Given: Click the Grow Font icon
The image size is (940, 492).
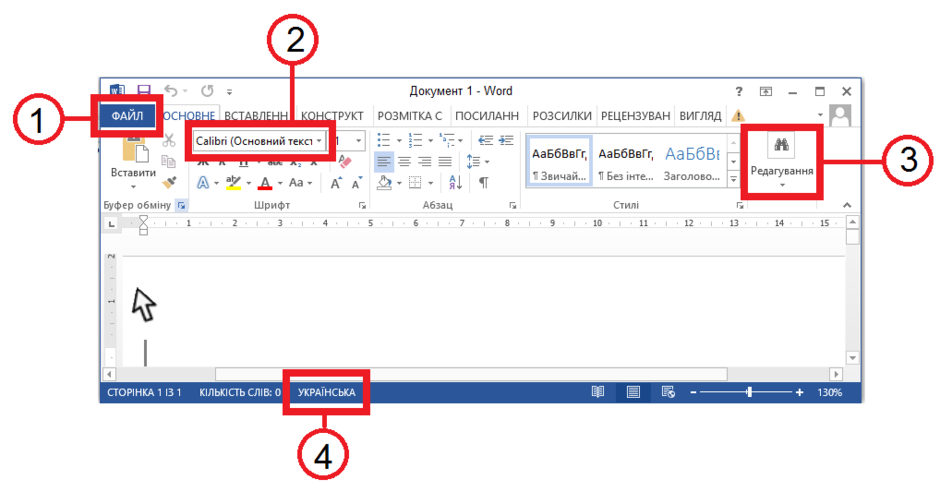Looking at the screenshot, I should [336, 183].
